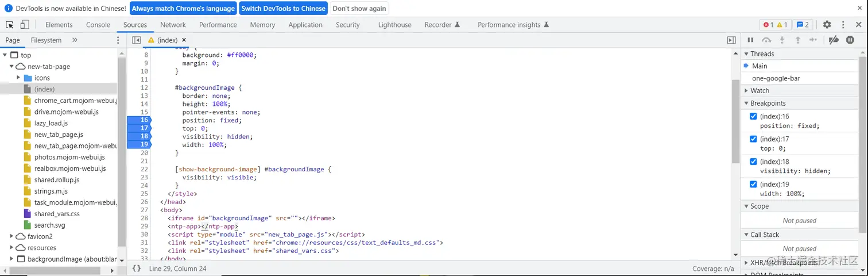Switch to the Elements tab

coord(59,25)
